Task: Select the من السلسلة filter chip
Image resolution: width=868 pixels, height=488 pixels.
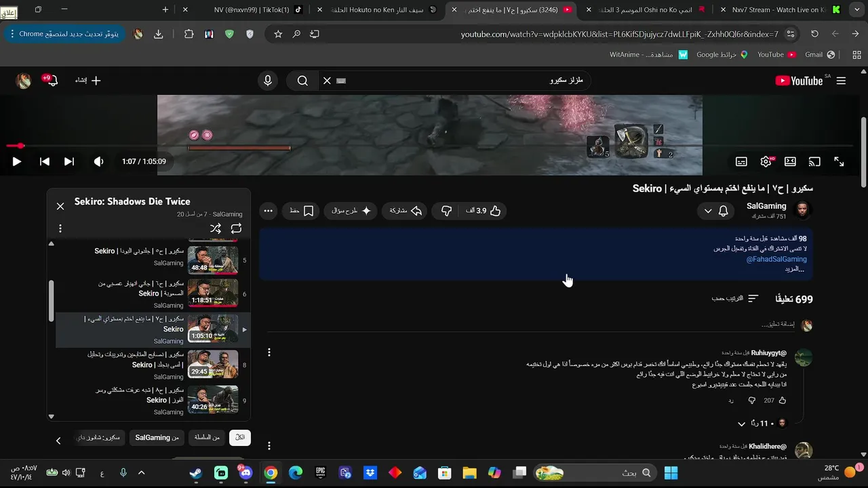Action: click(x=207, y=438)
